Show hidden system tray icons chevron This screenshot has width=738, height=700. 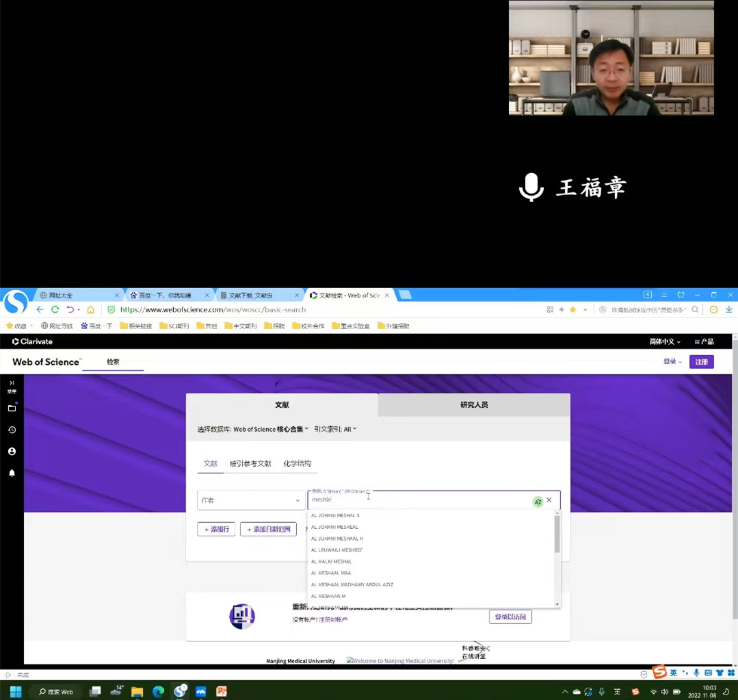(x=565, y=692)
